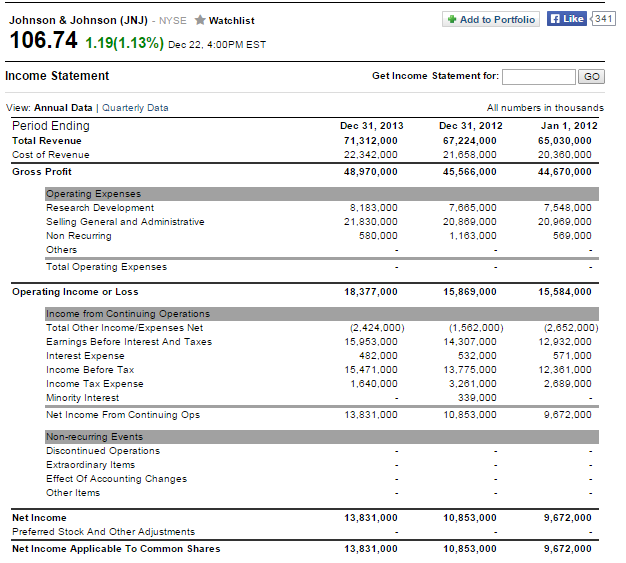Click the Operating Income or Loss label
Screen dimensions: 626x563
(75, 292)
